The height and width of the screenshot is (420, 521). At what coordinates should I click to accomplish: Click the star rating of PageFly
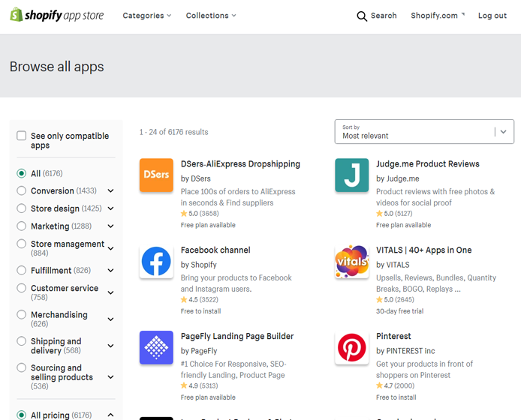point(200,385)
